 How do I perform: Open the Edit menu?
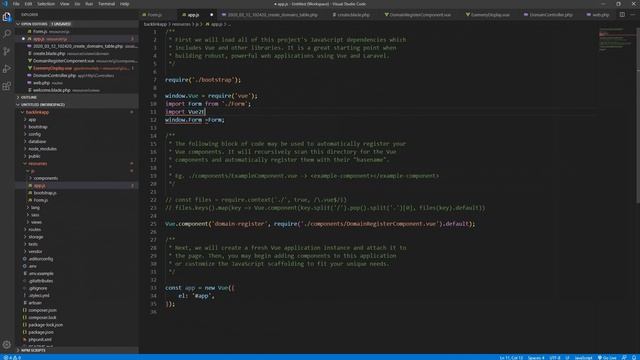pyautogui.click(x=28, y=4)
